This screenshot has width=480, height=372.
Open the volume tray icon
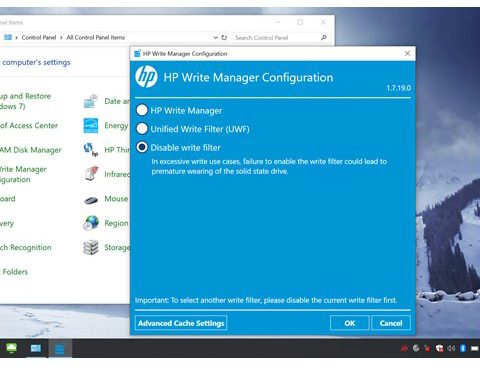(451, 348)
